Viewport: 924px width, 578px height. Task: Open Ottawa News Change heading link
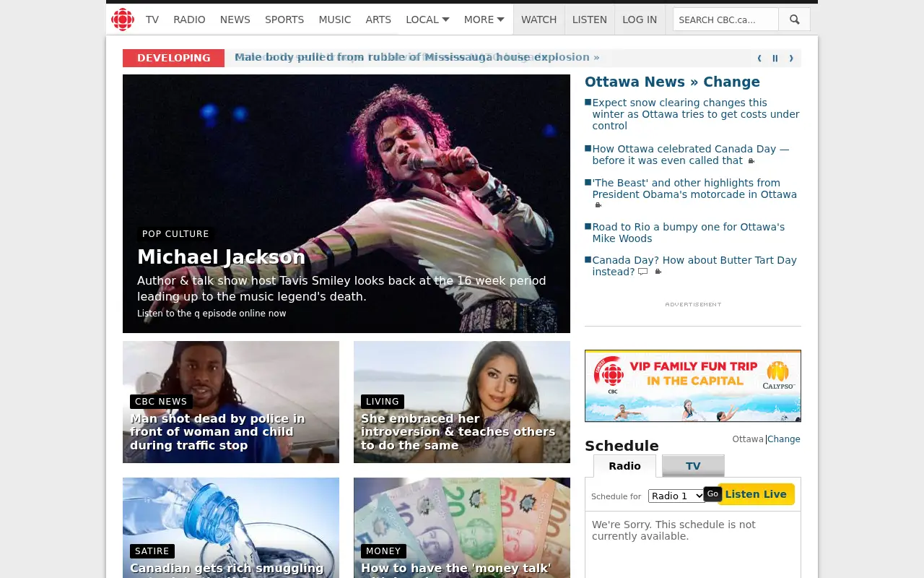672,82
